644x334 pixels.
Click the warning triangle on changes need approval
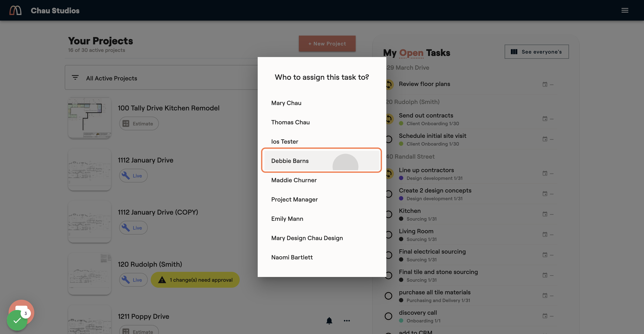(x=162, y=280)
